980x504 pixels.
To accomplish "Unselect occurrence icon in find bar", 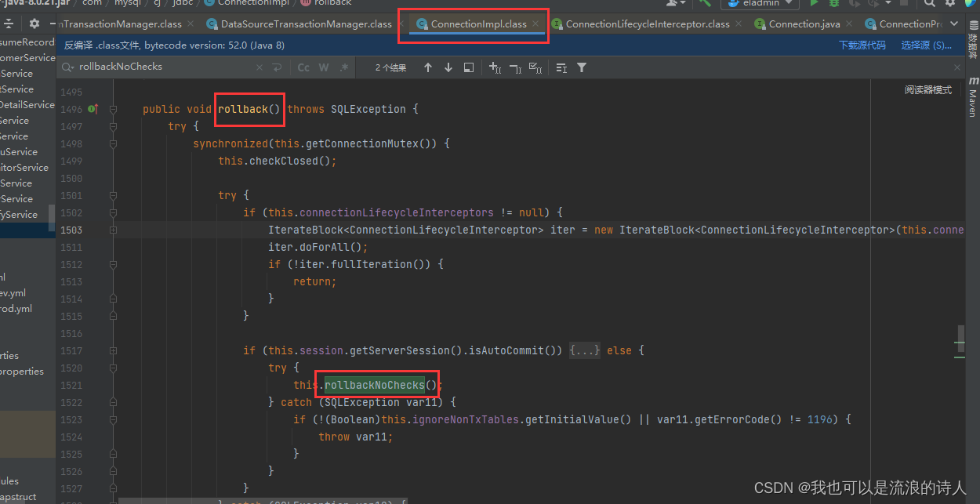I will point(516,67).
